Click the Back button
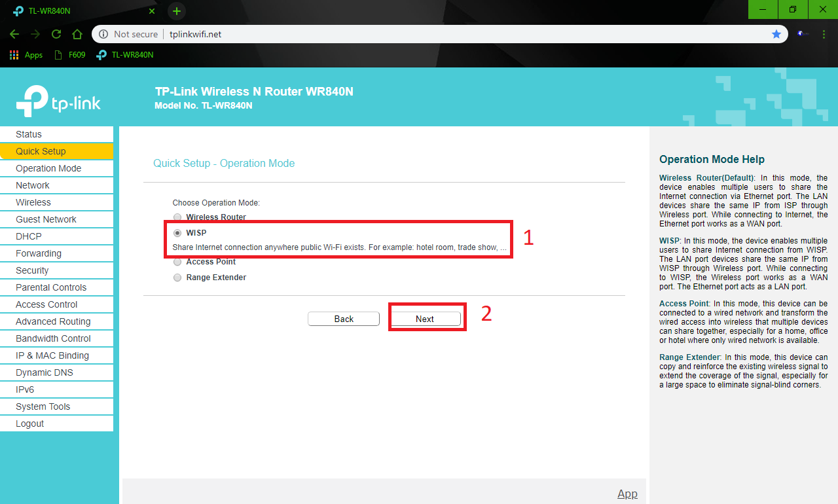Screen dimensions: 838x504 point(344,319)
